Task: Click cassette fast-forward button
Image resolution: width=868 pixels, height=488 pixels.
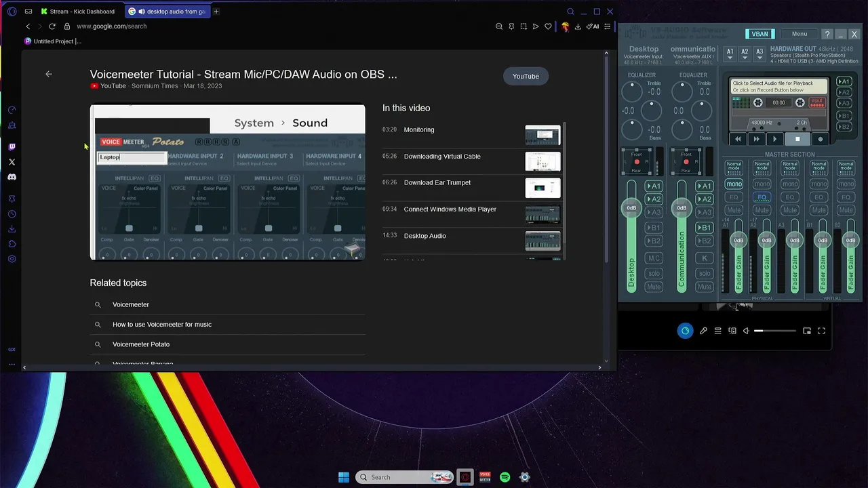Action: point(756,139)
